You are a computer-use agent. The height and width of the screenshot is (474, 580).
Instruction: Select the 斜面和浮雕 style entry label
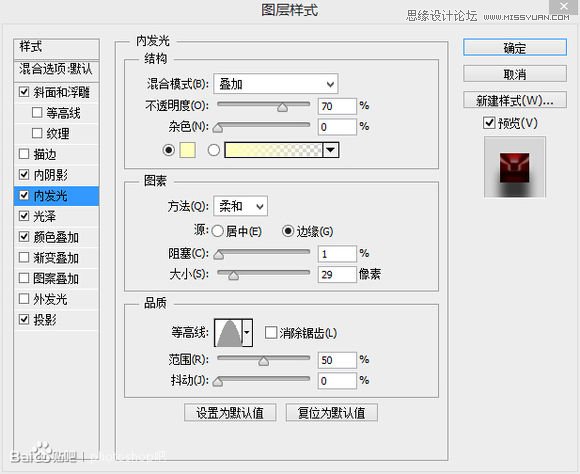62,92
